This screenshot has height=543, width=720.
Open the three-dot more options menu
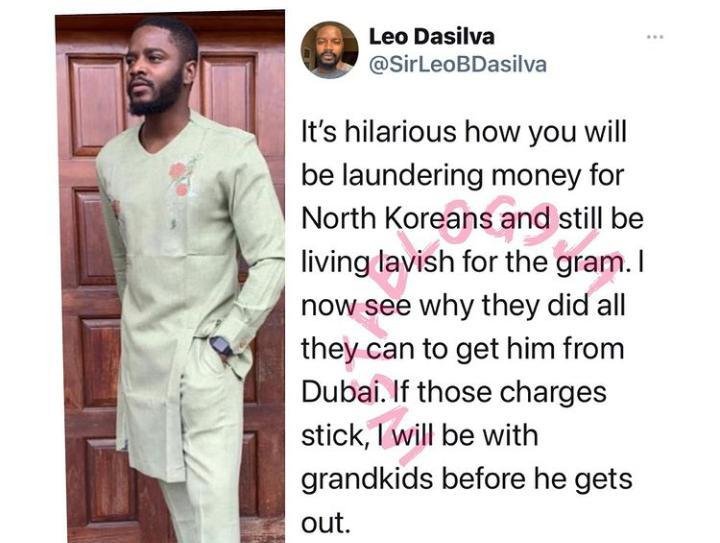pos(655,37)
